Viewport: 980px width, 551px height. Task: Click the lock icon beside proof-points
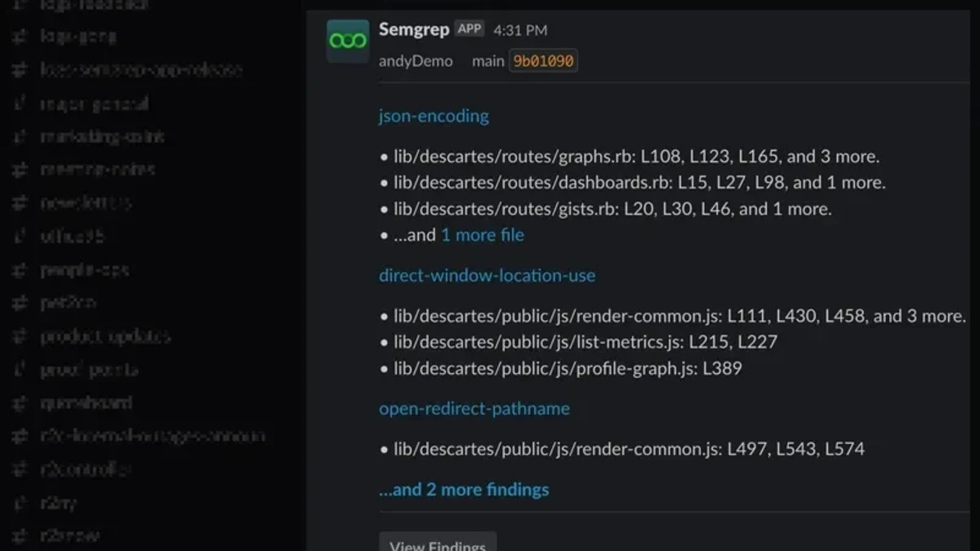click(20, 370)
